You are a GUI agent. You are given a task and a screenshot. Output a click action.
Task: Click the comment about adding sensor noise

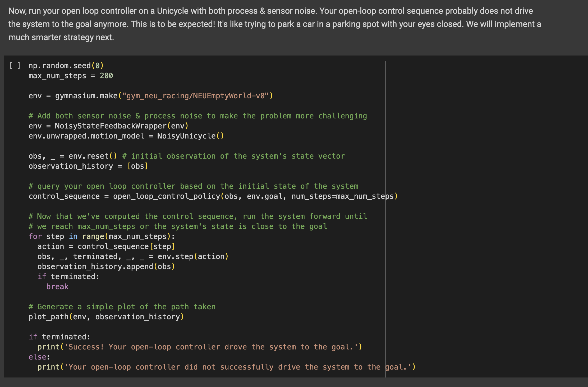[197, 116]
